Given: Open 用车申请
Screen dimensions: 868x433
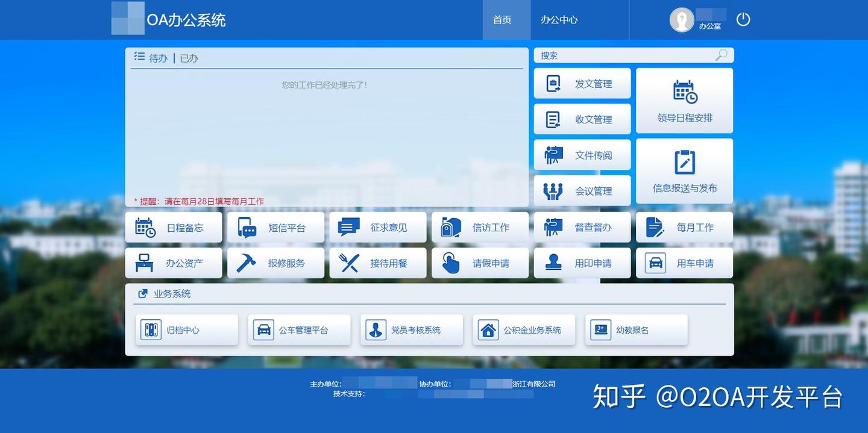Looking at the screenshot, I should pyautogui.click(x=684, y=263).
